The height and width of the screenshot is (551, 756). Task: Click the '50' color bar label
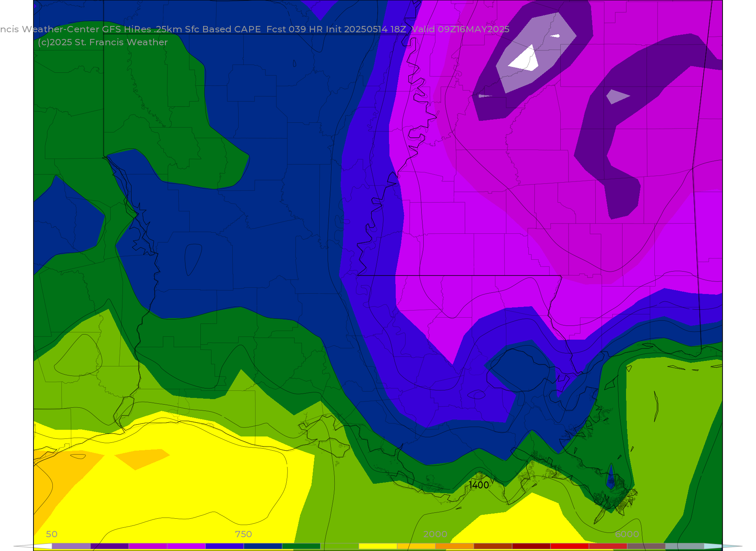click(x=52, y=534)
